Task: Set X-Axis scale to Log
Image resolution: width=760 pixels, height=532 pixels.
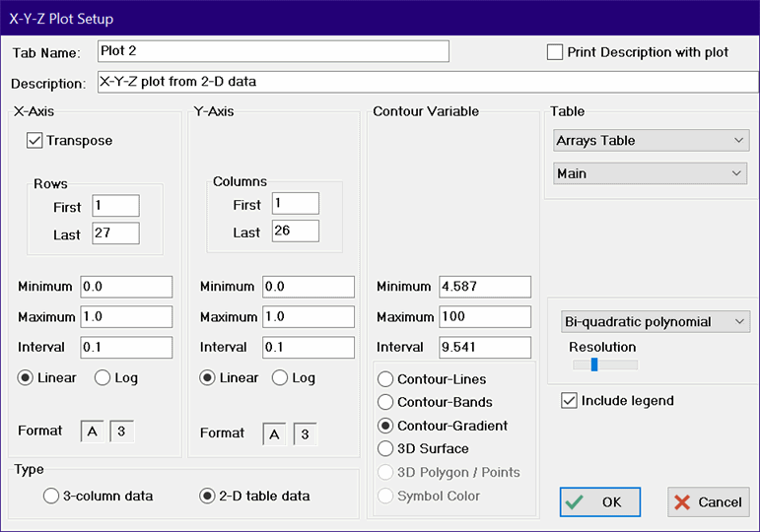Action: (x=103, y=377)
